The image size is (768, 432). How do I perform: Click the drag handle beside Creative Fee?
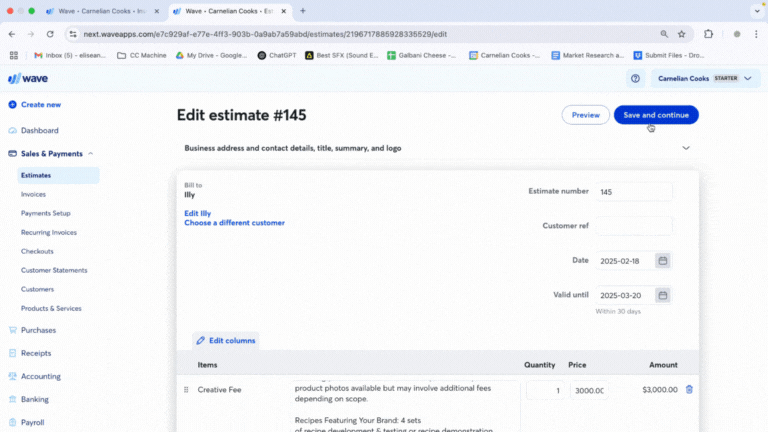click(186, 390)
